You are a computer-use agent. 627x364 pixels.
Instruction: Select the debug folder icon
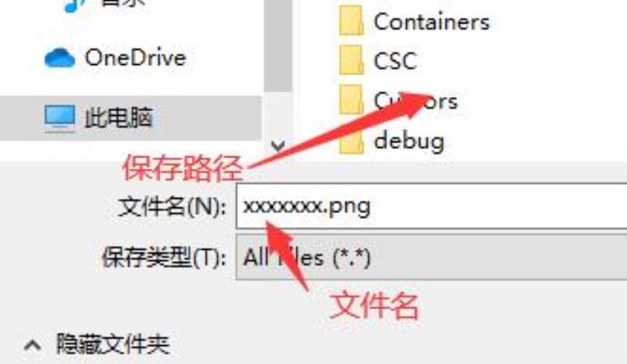(x=351, y=140)
